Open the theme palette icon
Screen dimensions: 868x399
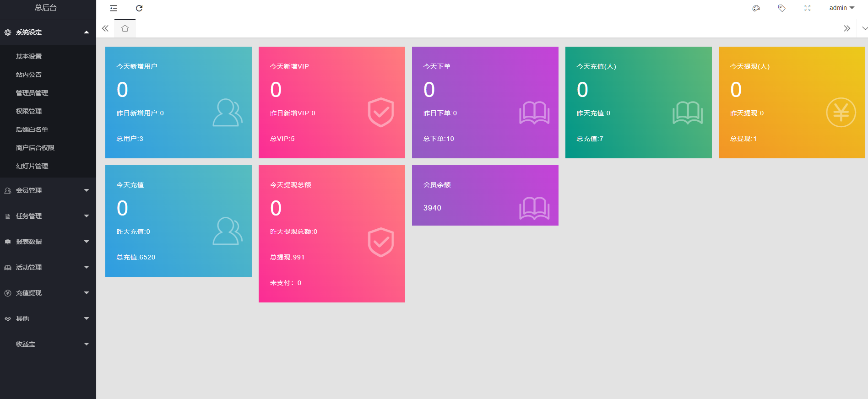point(756,8)
